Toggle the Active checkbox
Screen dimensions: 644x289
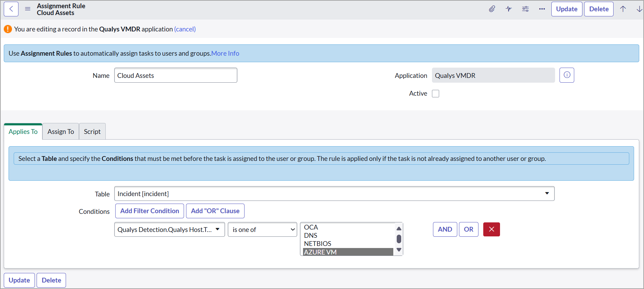(x=435, y=94)
